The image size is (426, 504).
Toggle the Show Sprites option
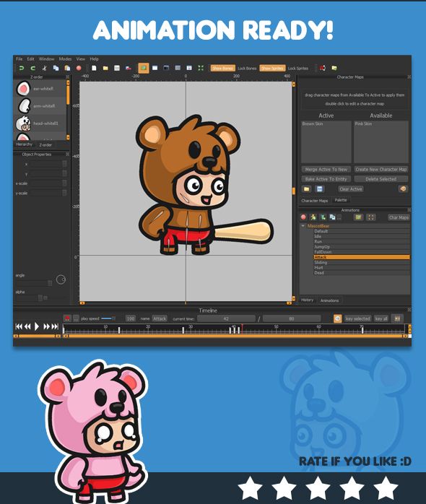(x=272, y=68)
